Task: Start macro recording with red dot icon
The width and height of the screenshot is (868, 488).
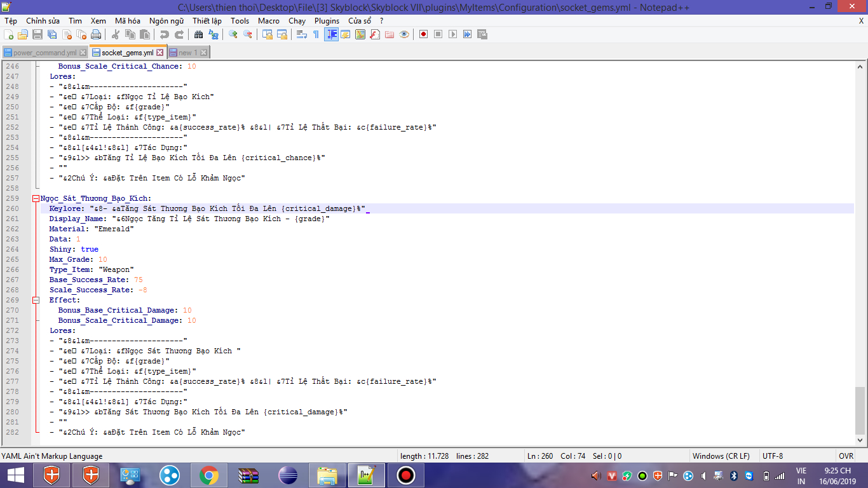Action: click(423, 34)
